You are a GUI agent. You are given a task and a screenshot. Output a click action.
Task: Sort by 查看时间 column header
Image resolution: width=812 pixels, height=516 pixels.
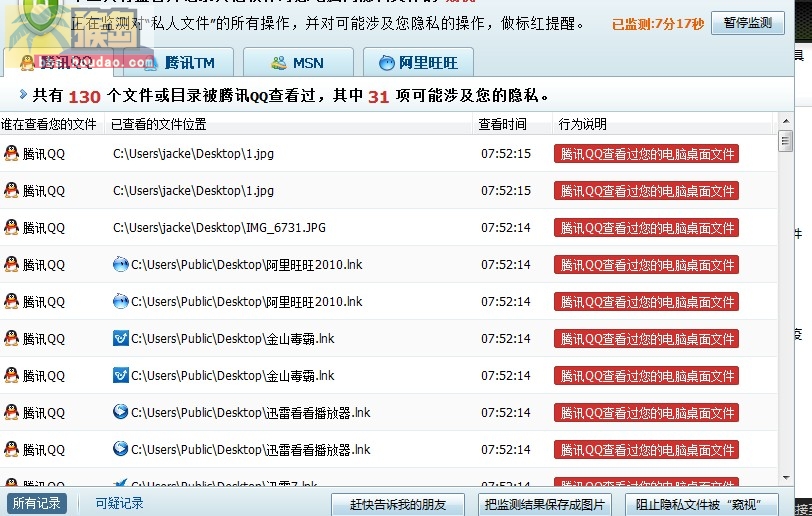click(512, 124)
